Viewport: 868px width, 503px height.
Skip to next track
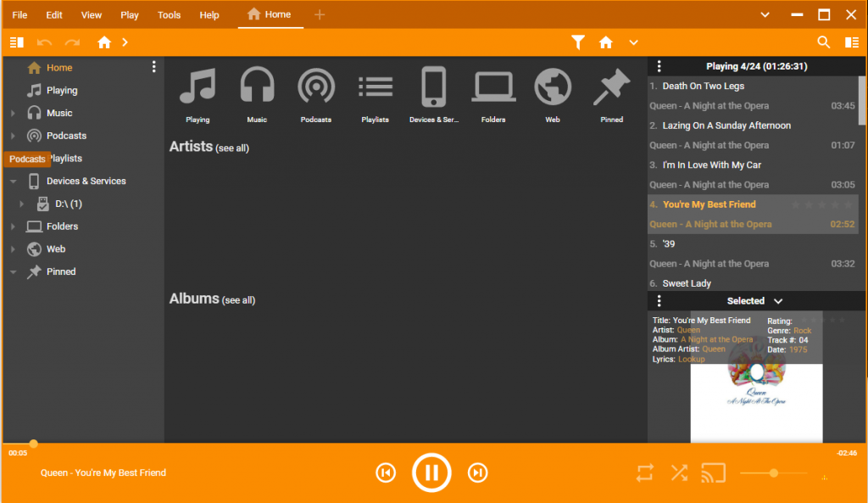click(x=478, y=473)
